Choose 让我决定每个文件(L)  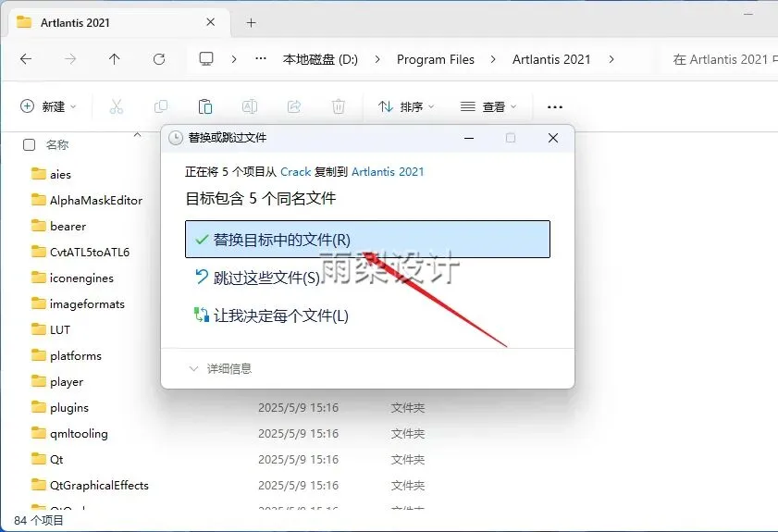pyautogui.click(x=271, y=315)
